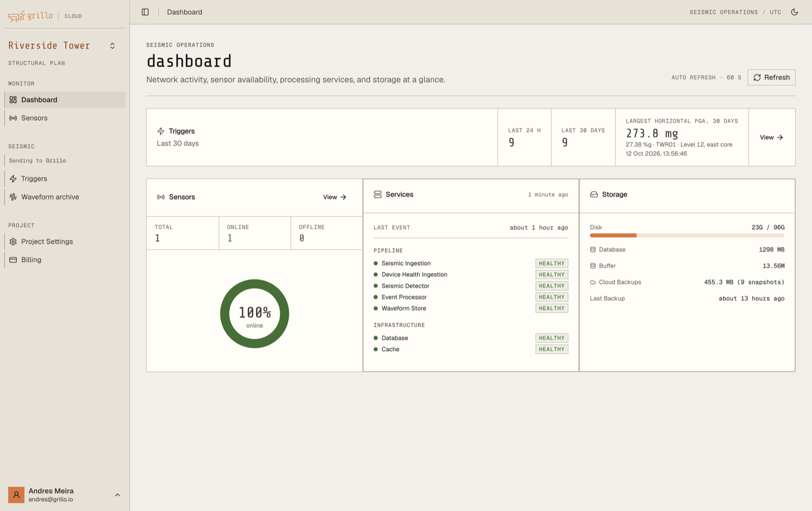
Task: Click the Cloud Backups cloud icon
Action: (593, 282)
